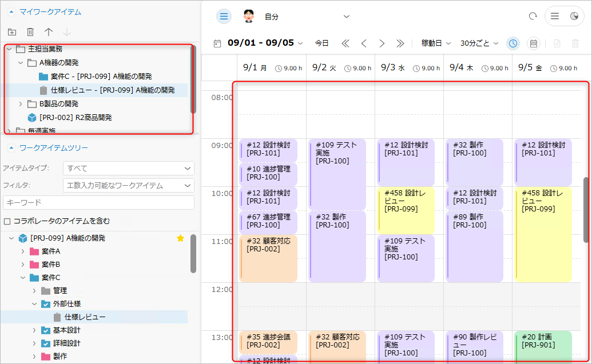The image size is (592, 364).
Task: Collapse the マイワークアイテム panel
Action: coord(11,11)
